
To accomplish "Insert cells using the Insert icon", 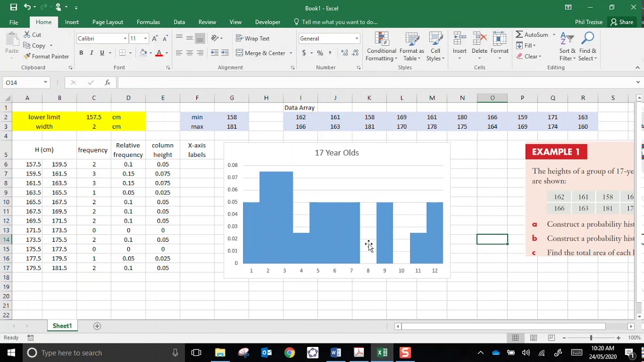I will click(x=459, y=46).
